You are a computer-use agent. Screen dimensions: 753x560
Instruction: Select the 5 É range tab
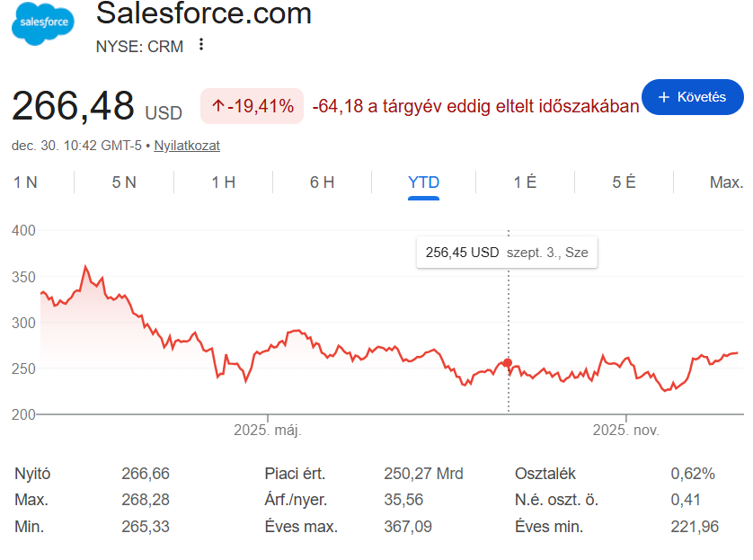click(624, 182)
